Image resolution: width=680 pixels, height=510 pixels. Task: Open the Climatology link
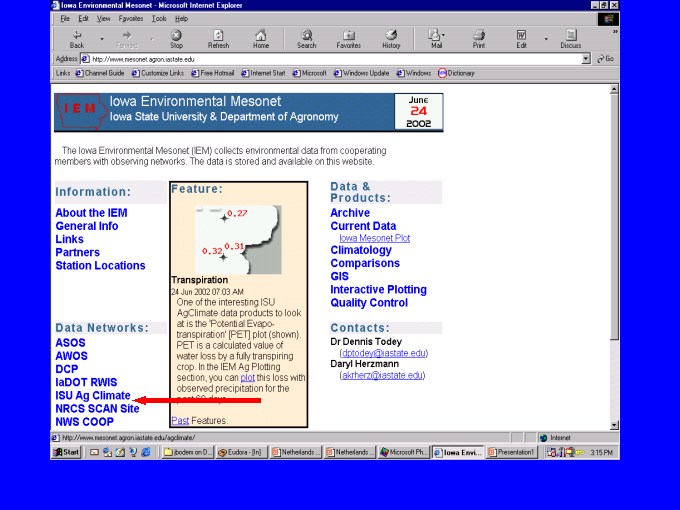point(361,250)
